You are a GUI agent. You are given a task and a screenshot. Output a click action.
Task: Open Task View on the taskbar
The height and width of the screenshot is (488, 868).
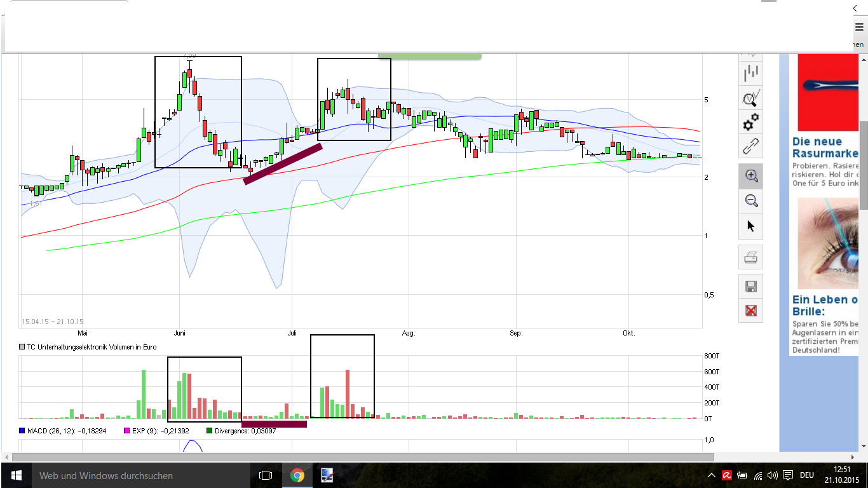point(266,475)
